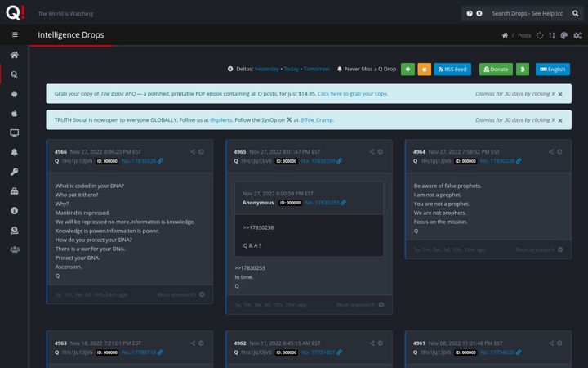Click the '>>17830238' reply reference text

click(x=258, y=227)
